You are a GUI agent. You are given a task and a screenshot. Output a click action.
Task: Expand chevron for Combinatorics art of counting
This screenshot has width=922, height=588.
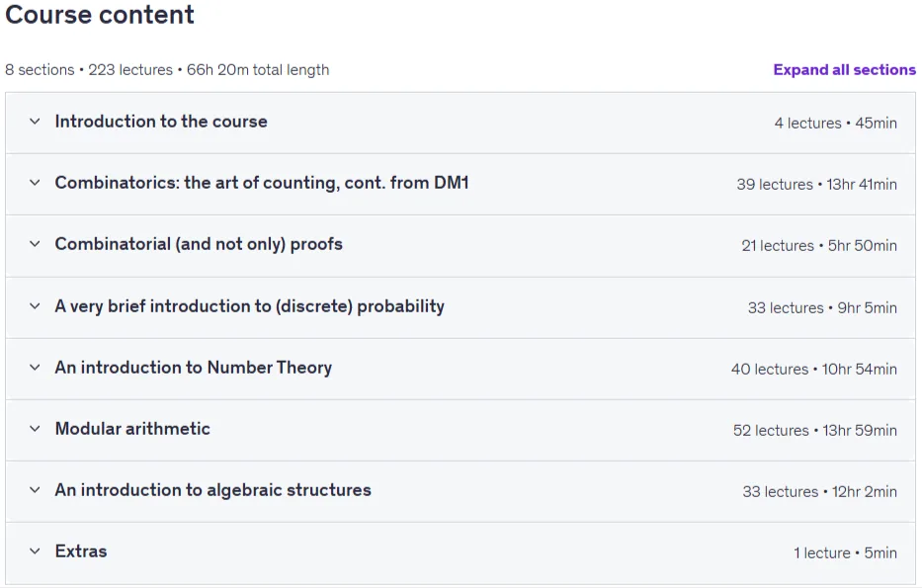(x=35, y=183)
